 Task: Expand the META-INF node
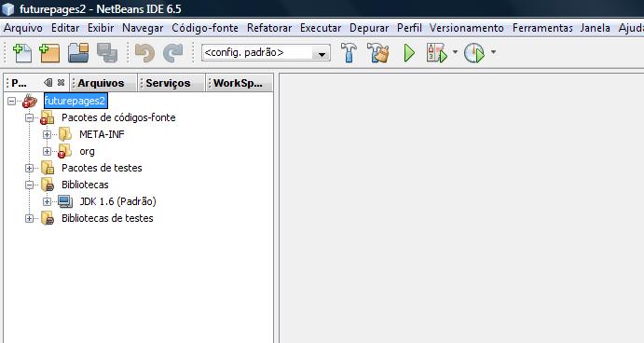pos(47,135)
